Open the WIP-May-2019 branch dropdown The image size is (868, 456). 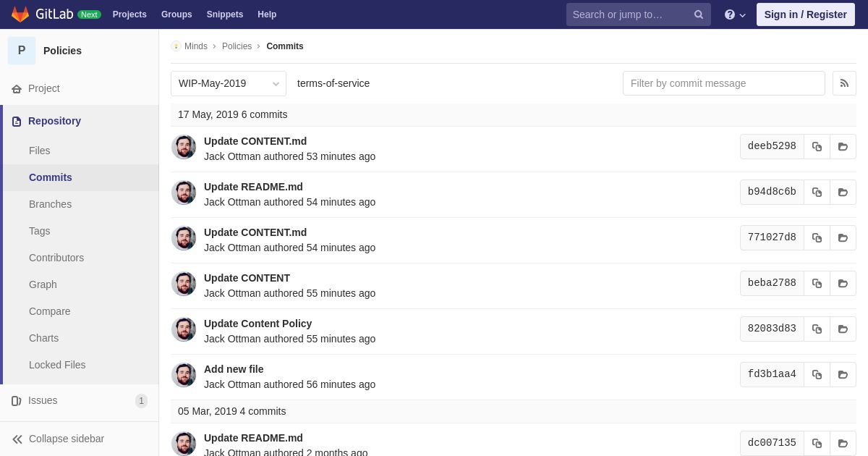point(229,83)
